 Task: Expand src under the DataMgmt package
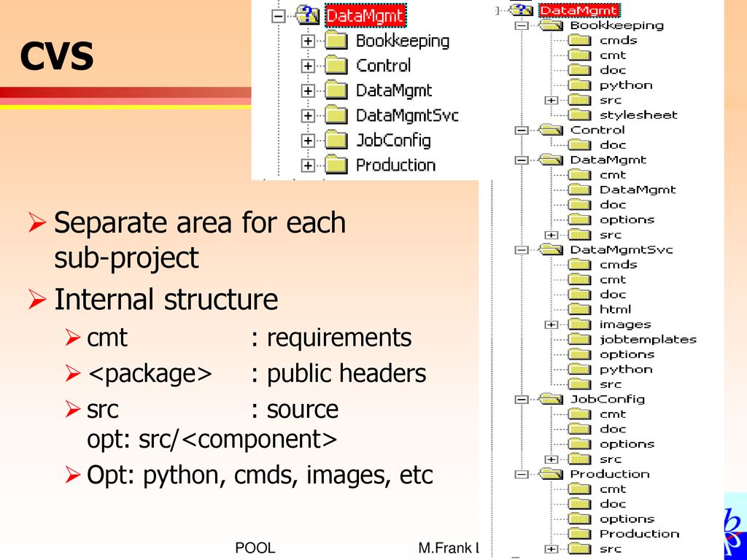(551, 235)
